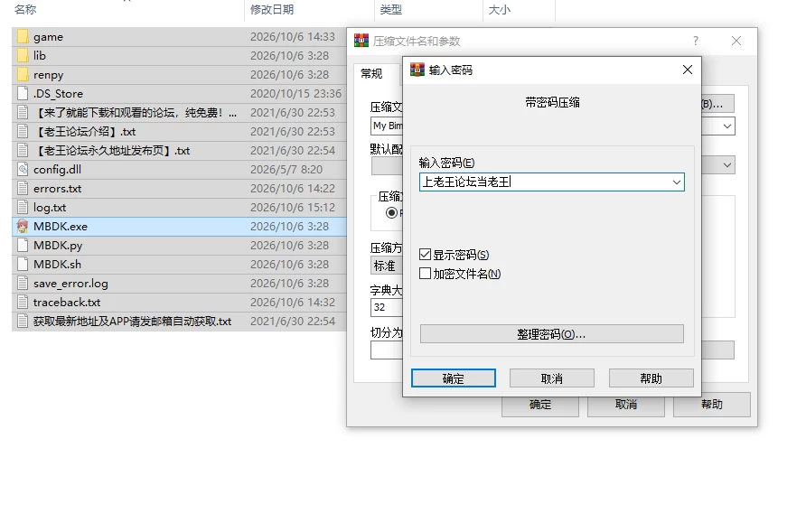Screen dimensions: 806x532
Task: Click the lib folder icon
Action: pos(23,55)
